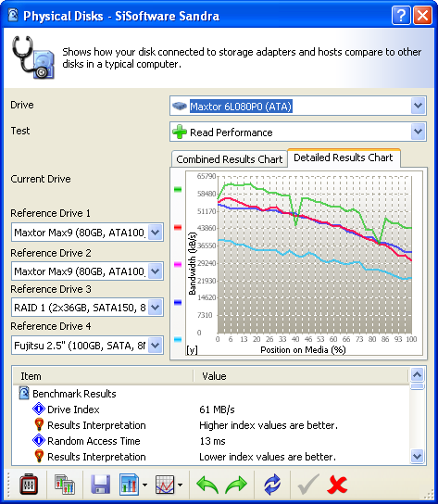Screen dimensions: 438x504
Task: Click the copy results charts toolbar icon
Action: tap(65, 484)
